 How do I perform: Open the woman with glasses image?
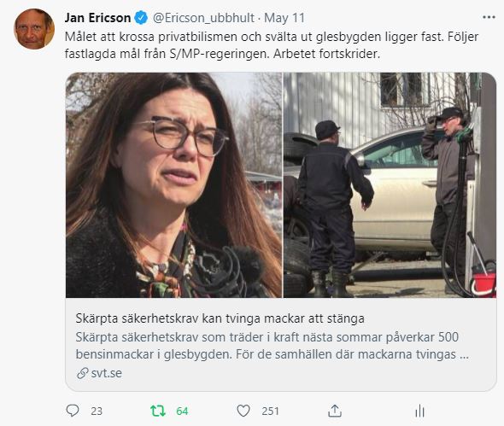pos(174,185)
